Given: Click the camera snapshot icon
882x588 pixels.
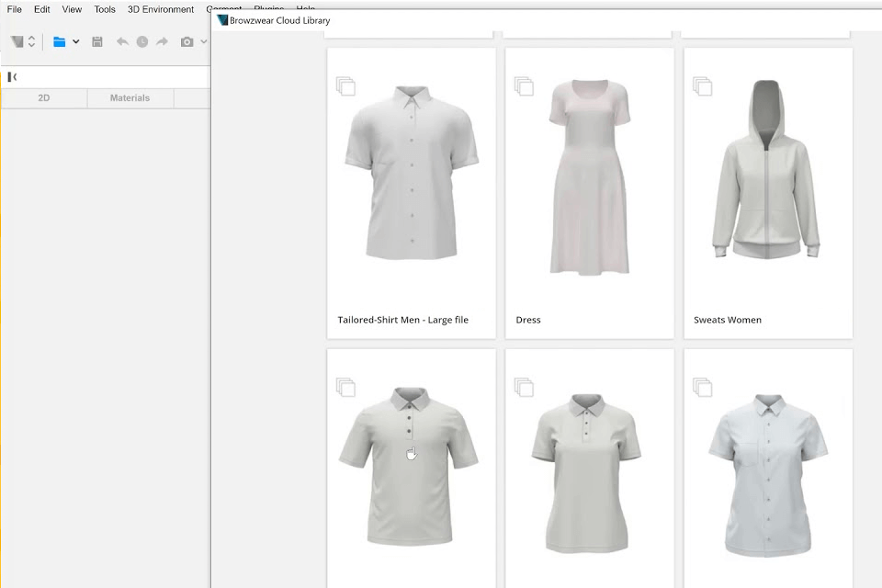Looking at the screenshot, I should [187, 41].
